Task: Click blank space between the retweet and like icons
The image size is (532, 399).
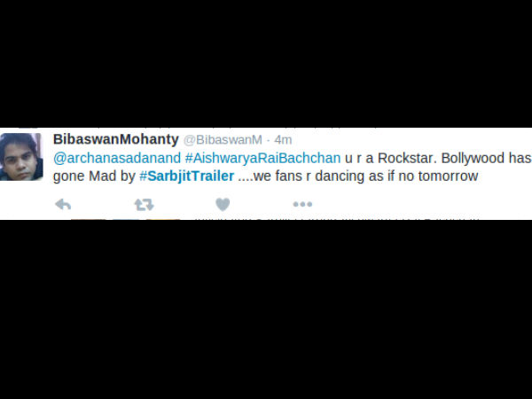Action: (x=185, y=205)
